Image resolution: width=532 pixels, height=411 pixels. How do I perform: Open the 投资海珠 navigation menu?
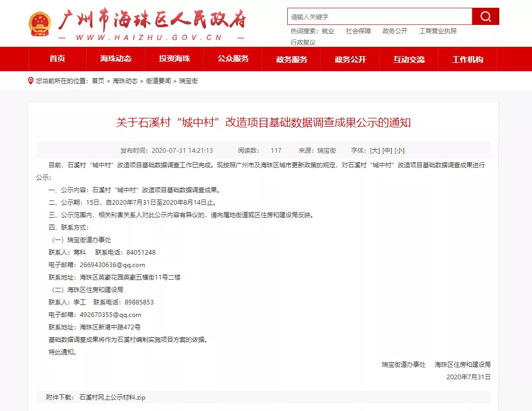[175, 59]
